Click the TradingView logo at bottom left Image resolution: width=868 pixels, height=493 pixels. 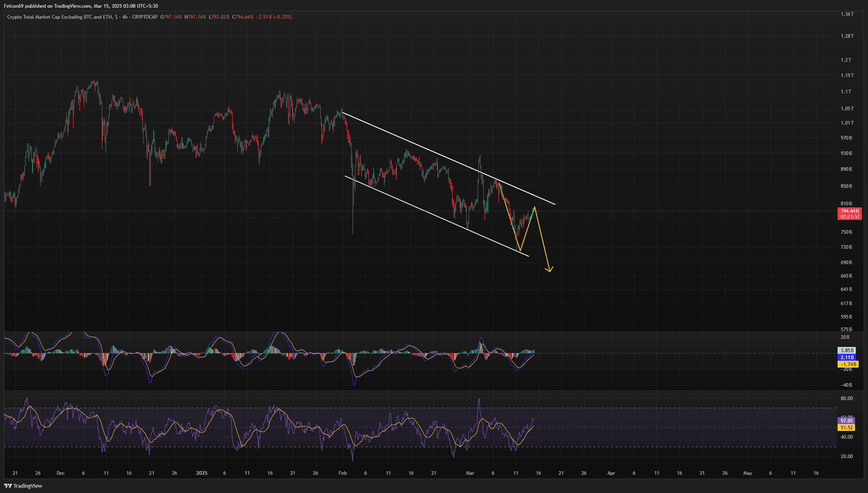click(23, 486)
